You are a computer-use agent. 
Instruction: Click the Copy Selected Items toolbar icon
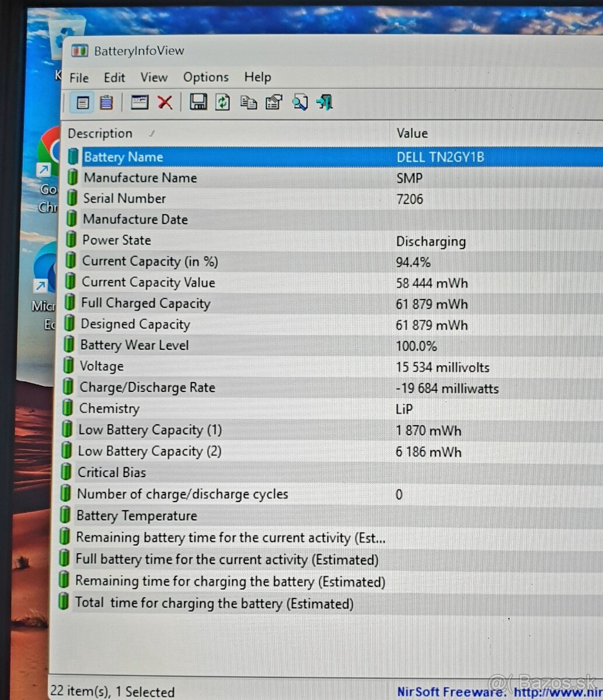(249, 102)
